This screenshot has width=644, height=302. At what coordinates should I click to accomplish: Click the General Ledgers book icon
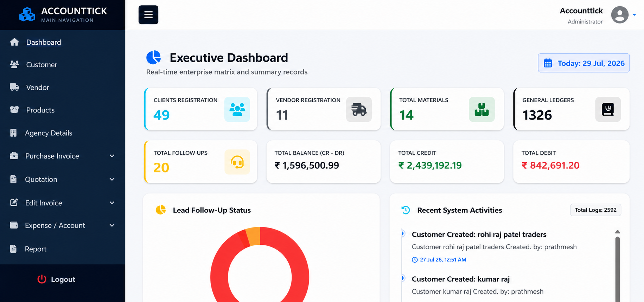(x=608, y=109)
